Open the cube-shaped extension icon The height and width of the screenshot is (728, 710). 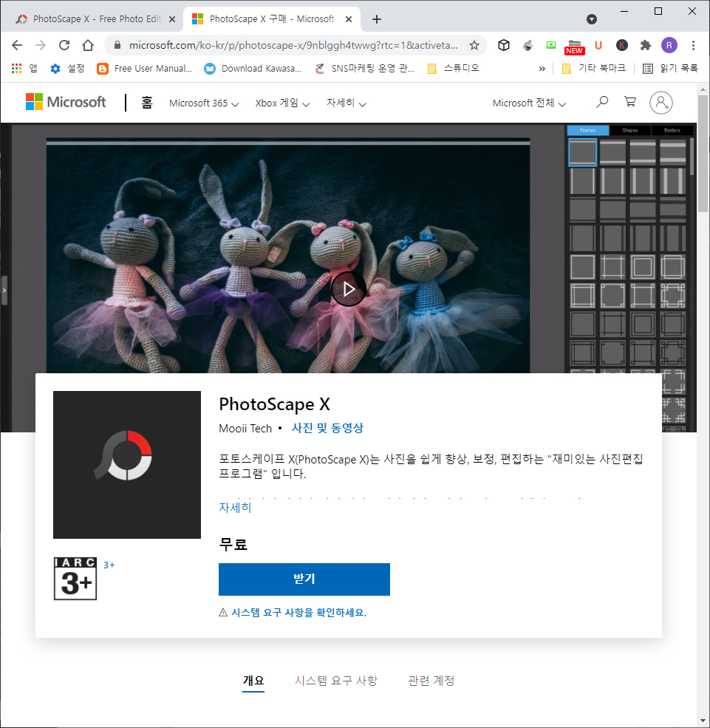503,45
